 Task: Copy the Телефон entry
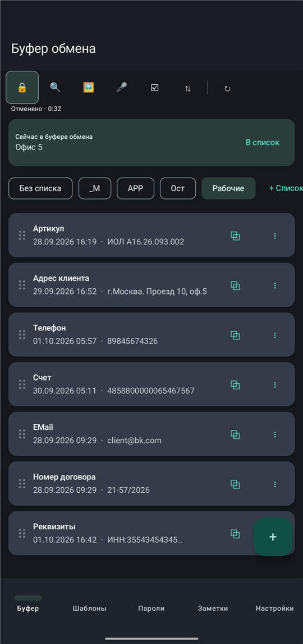(x=235, y=335)
